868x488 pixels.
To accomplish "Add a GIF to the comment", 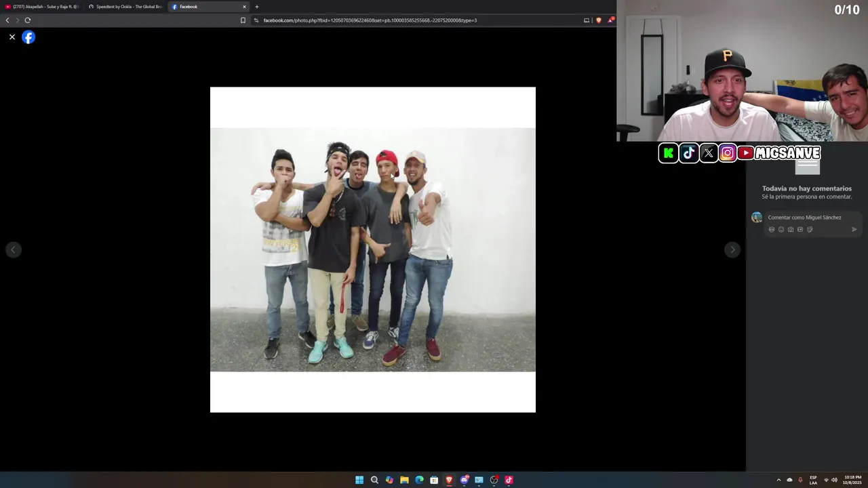I will coord(800,230).
